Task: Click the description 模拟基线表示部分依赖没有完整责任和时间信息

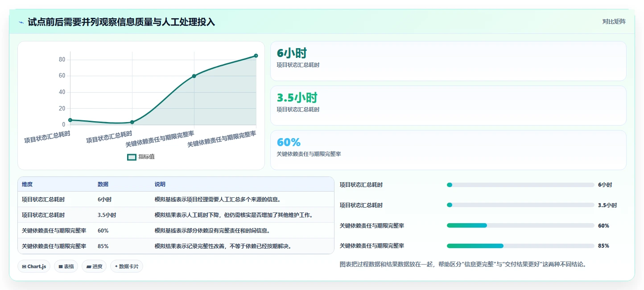Action: (212, 231)
